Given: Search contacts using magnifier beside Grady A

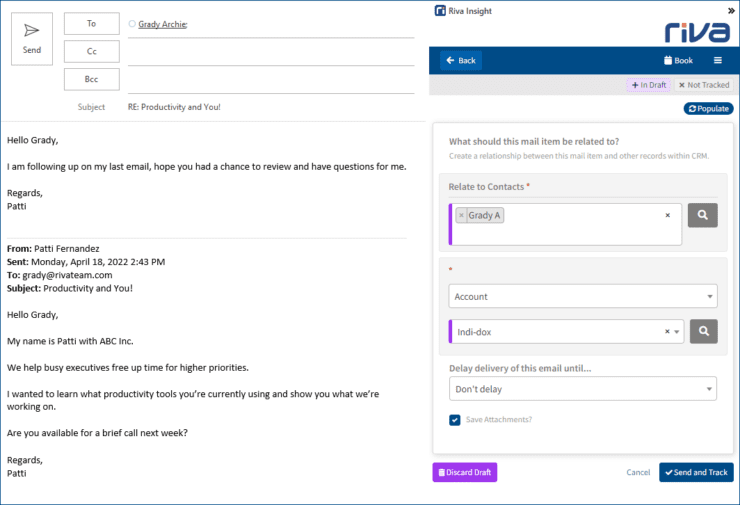Looking at the screenshot, I should coord(702,215).
